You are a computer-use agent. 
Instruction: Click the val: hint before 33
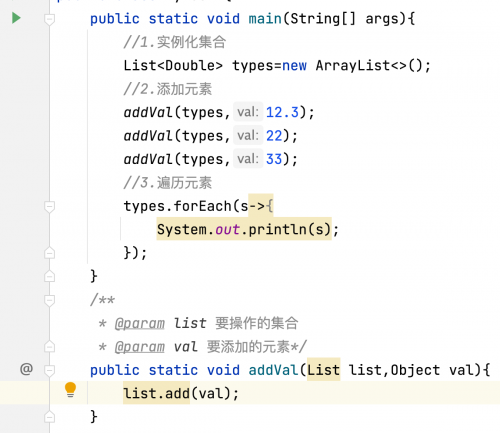[248, 159]
